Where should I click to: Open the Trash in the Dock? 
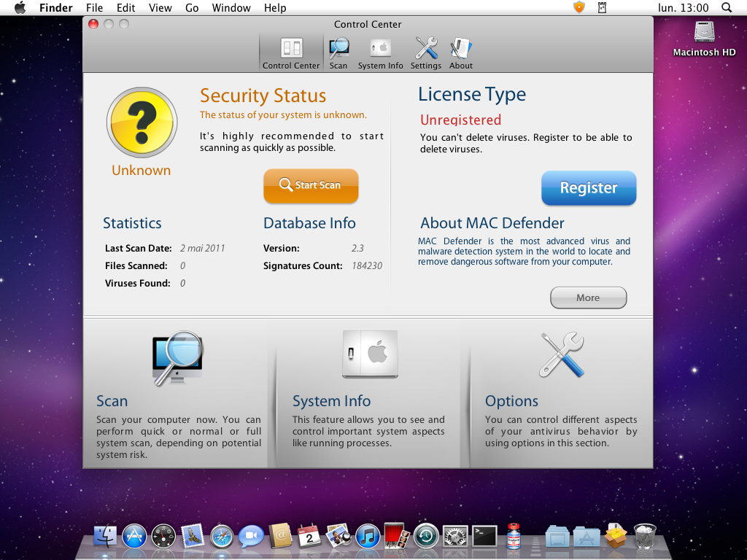pos(645,537)
